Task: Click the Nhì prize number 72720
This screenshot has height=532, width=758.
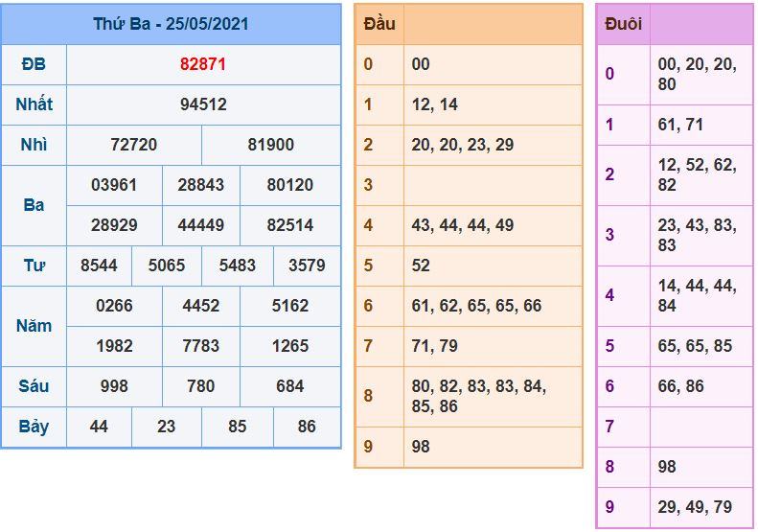Action: pos(134,145)
